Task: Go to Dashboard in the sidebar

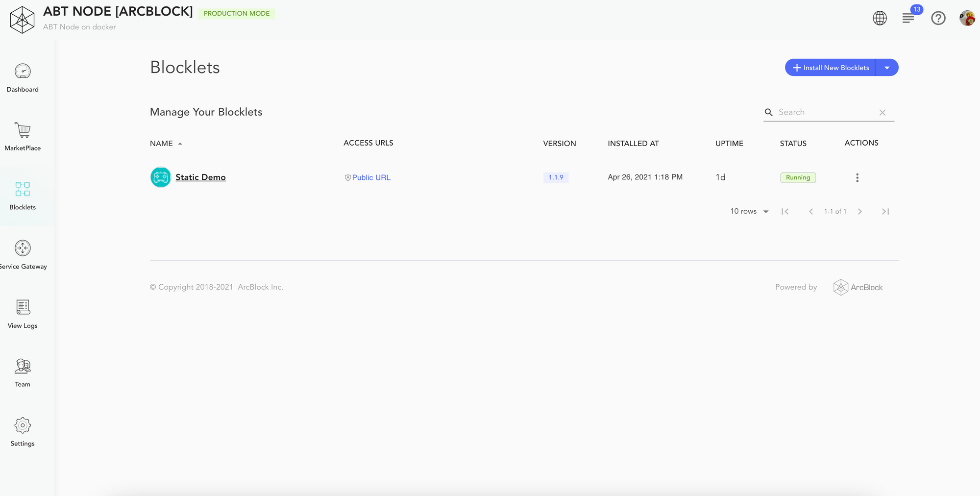Action: coord(23,78)
